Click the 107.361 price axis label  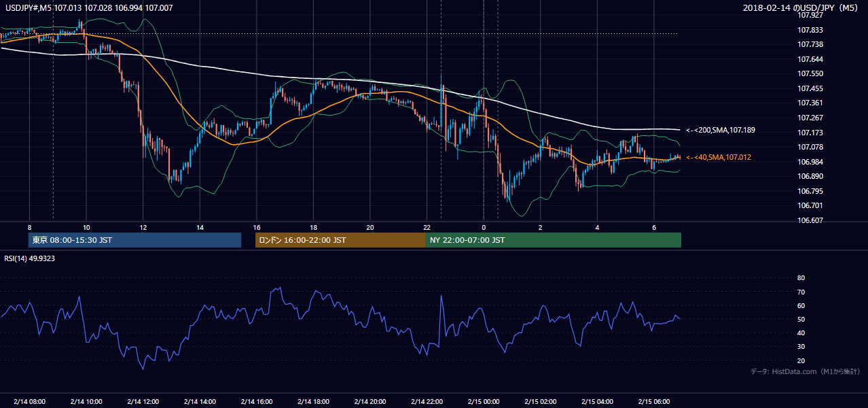(810, 103)
